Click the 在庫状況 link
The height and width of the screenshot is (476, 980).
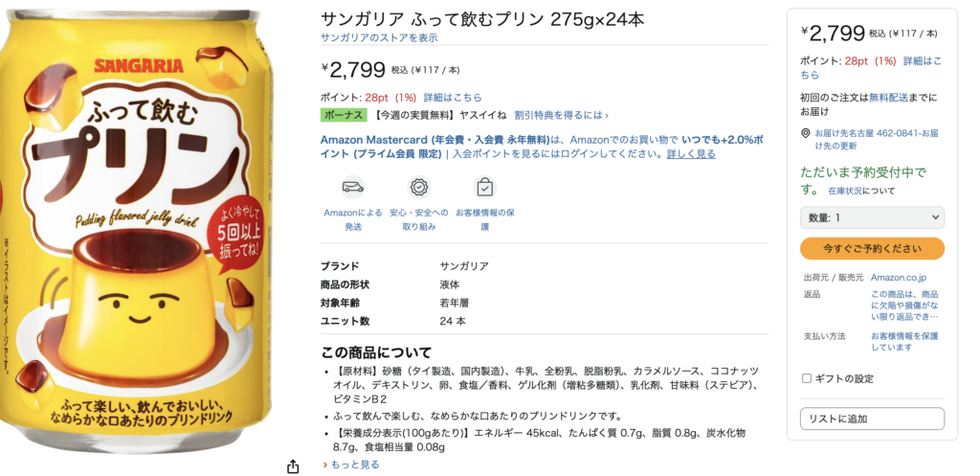(848, 191)
